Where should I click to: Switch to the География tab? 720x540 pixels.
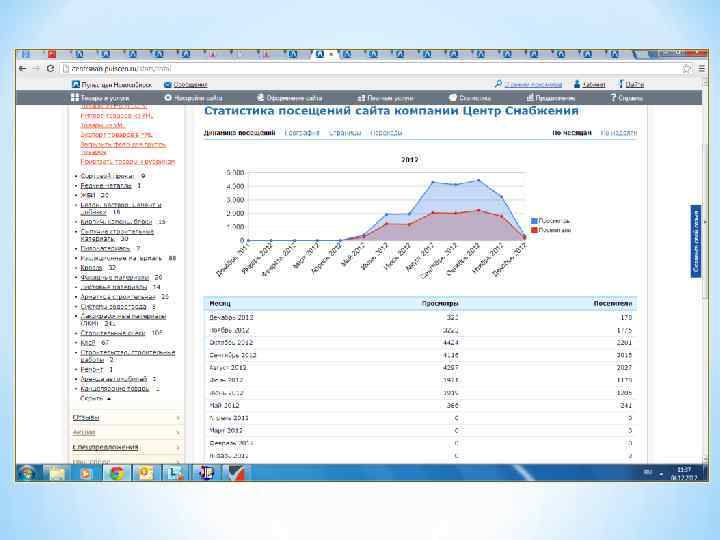pyautogui.click(x=302, y=133)
